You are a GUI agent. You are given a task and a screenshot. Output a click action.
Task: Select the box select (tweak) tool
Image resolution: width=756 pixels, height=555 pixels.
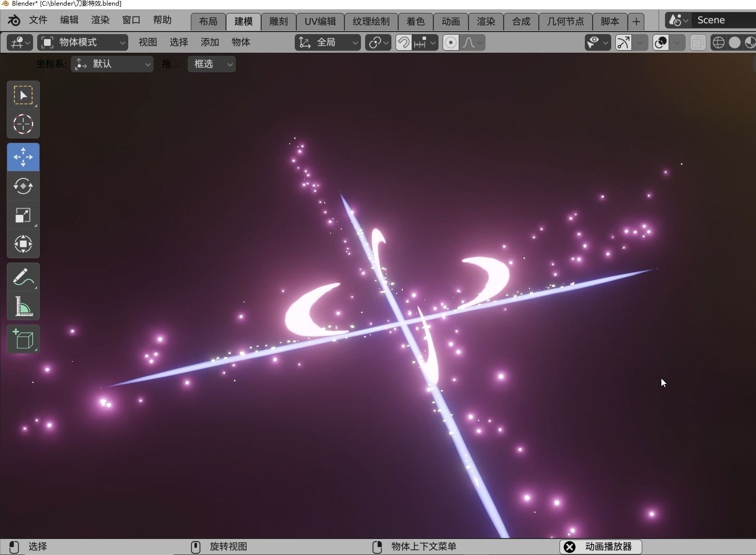(23, 95)
